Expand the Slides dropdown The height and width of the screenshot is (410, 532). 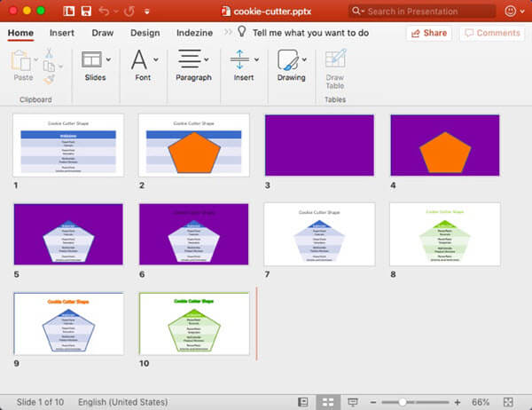[x=108, y=59]
